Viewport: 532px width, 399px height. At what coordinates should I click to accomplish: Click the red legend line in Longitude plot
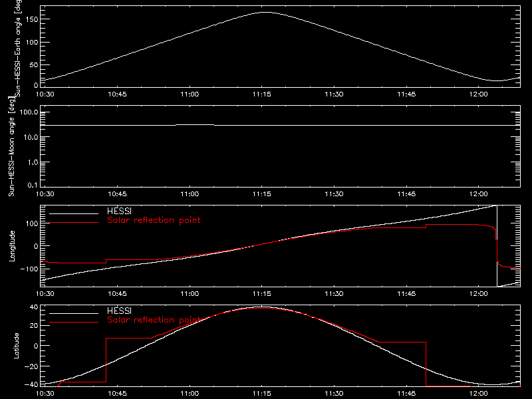pyautogui.click(x=74, y=223)
